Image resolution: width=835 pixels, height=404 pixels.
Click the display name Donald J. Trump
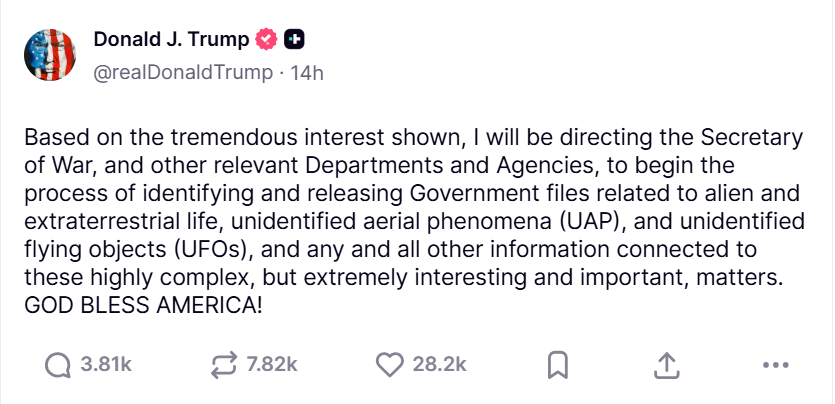[x=171, y=40]
